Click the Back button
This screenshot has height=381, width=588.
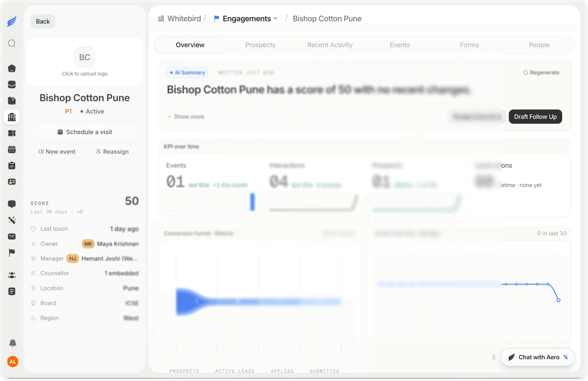tap(43, 21)
